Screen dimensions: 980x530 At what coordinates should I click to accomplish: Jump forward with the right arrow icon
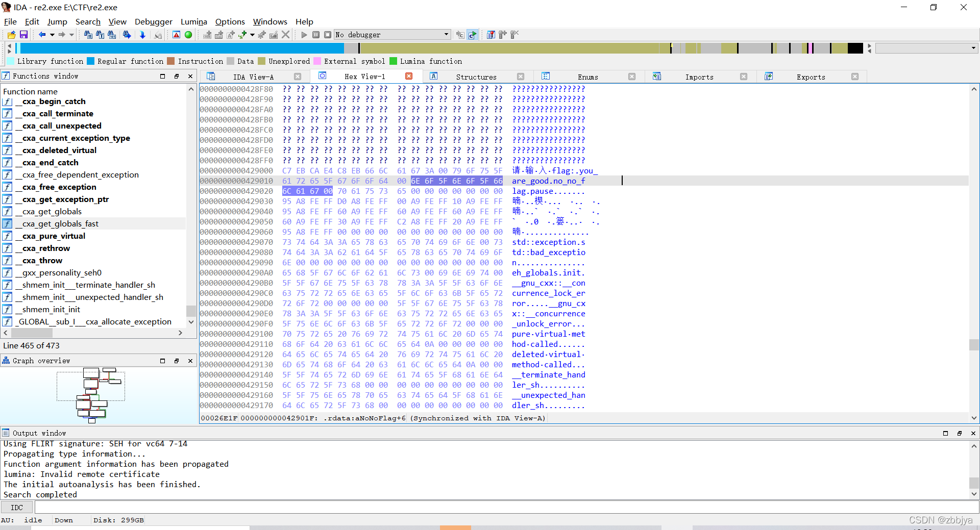coord(61,35)
